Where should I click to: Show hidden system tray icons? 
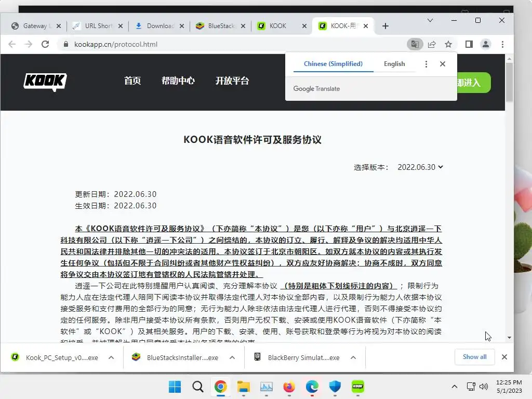[455, 387]
